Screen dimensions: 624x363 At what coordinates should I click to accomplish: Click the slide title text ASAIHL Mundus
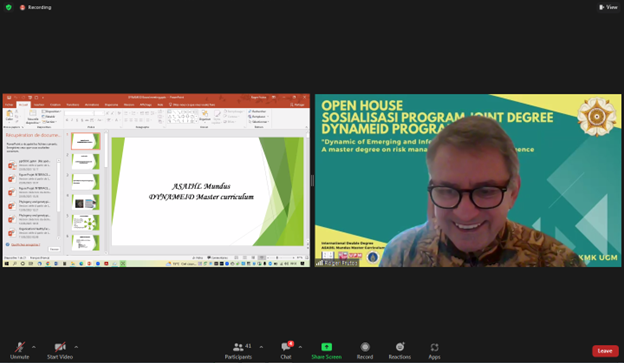[201, 186]
